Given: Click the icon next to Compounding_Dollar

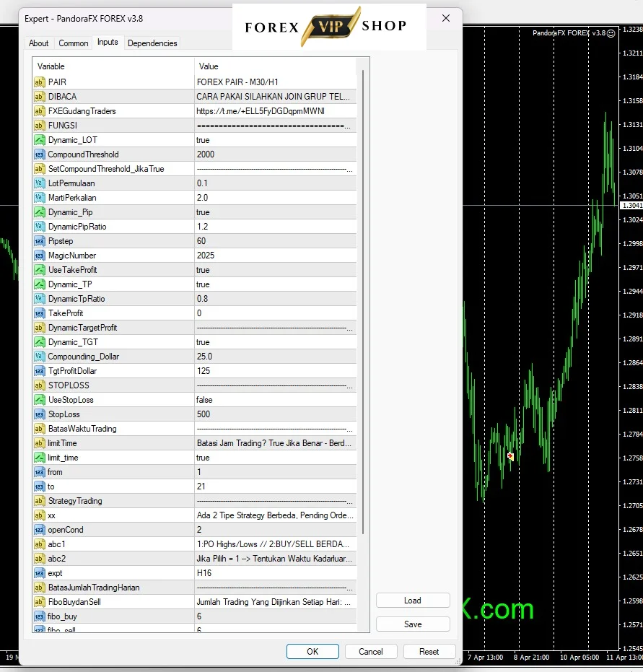Looking at the screenshot, I should 39,357.
